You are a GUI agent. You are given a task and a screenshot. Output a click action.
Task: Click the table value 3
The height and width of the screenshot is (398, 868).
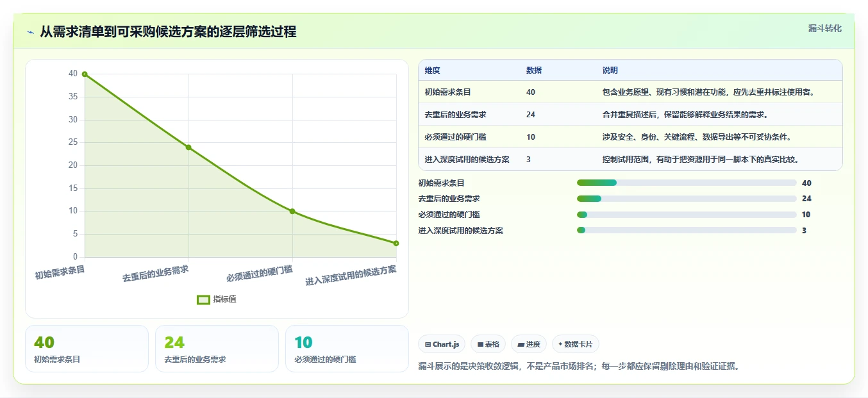(528, 160)
